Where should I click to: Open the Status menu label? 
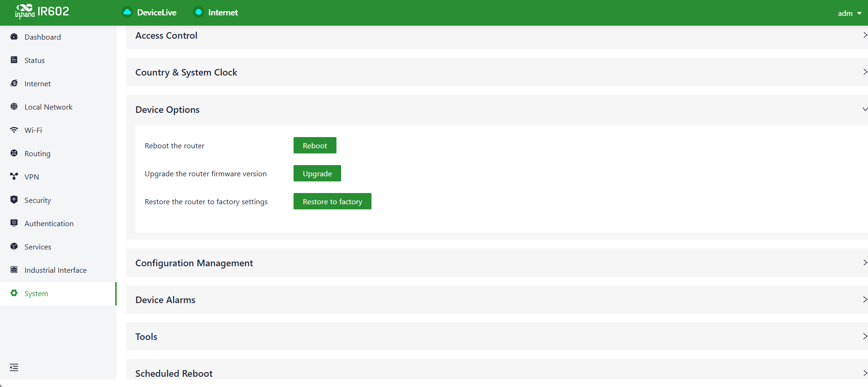pyautogui.click(x=35, y=60)
